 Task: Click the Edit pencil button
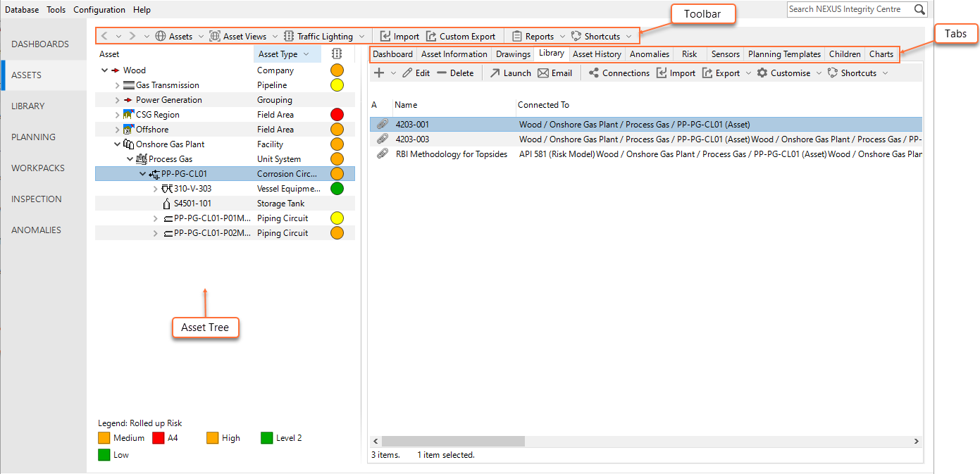(x=416, y=73)
